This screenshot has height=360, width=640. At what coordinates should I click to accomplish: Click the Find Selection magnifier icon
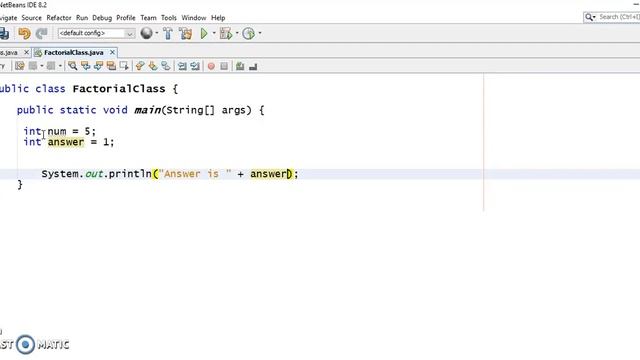(x=72, y=66)
